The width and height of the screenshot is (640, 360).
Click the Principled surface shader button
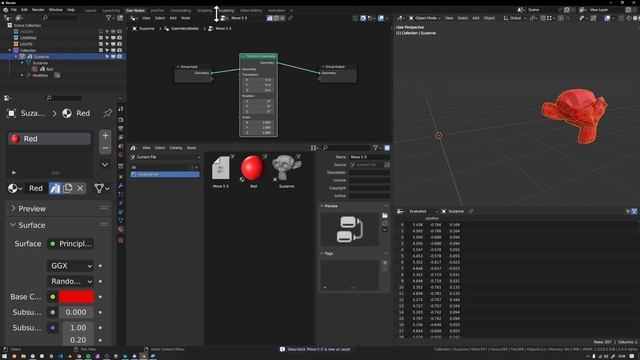[71, 244]
